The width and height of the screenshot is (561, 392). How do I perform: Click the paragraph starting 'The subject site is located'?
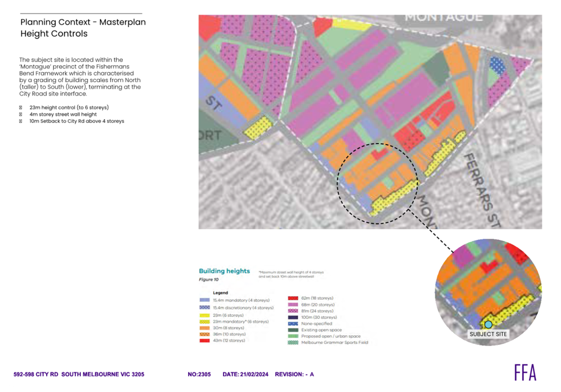coord(80,77)
